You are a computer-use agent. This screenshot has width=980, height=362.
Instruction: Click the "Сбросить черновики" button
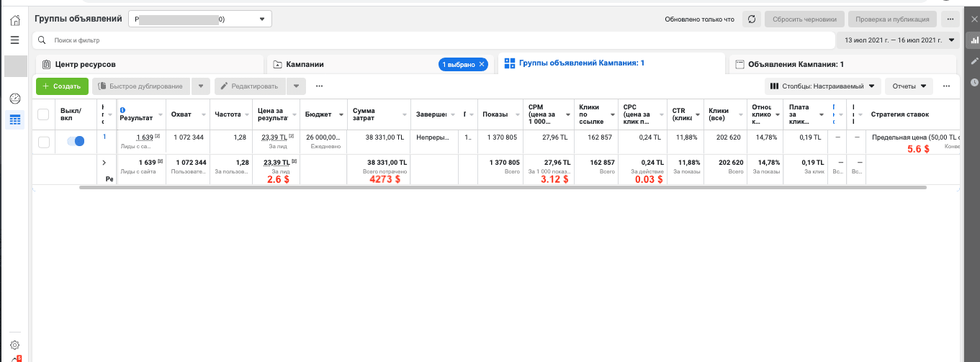tap(804, 19)
